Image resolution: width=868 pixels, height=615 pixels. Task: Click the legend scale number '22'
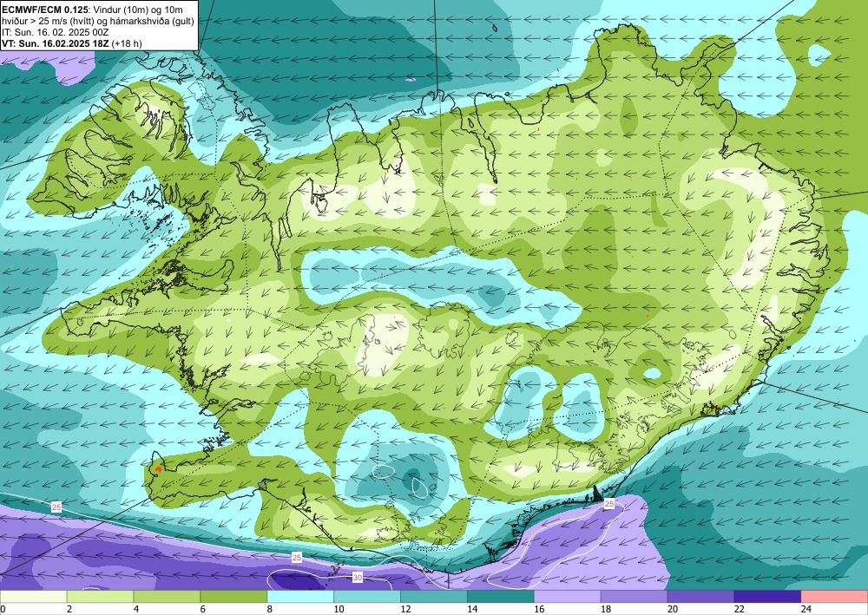coord(739,609)
